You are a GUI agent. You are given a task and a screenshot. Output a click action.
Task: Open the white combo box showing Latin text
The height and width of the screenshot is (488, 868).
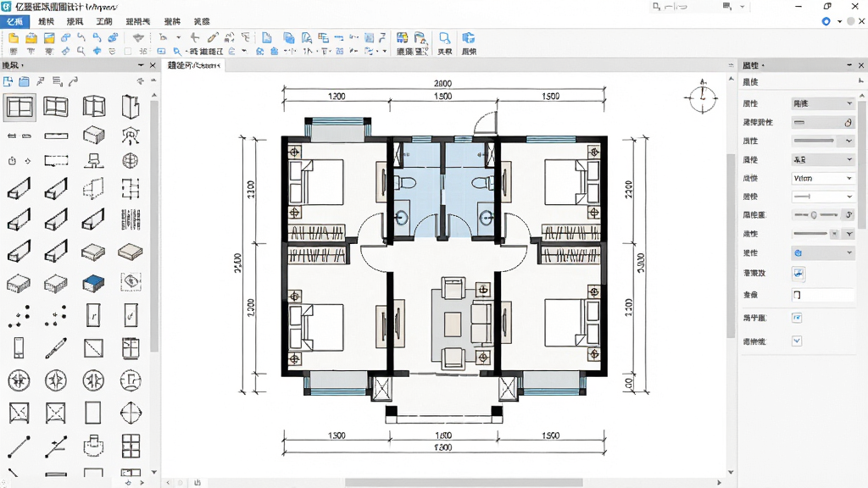pyautogui.click(x=822, y=178)
